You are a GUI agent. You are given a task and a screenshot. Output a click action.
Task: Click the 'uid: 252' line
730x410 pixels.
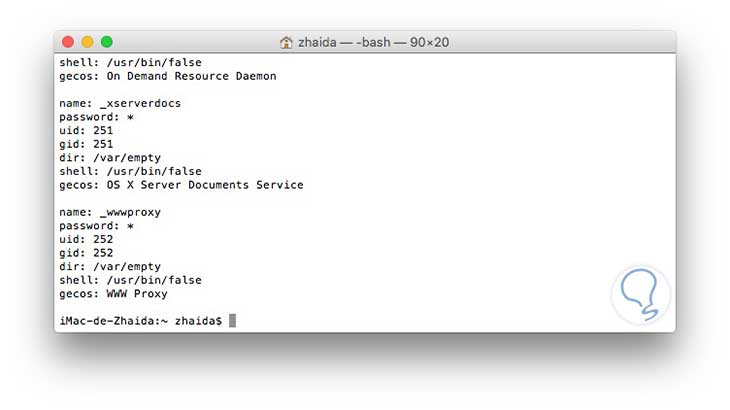[86, 239]
